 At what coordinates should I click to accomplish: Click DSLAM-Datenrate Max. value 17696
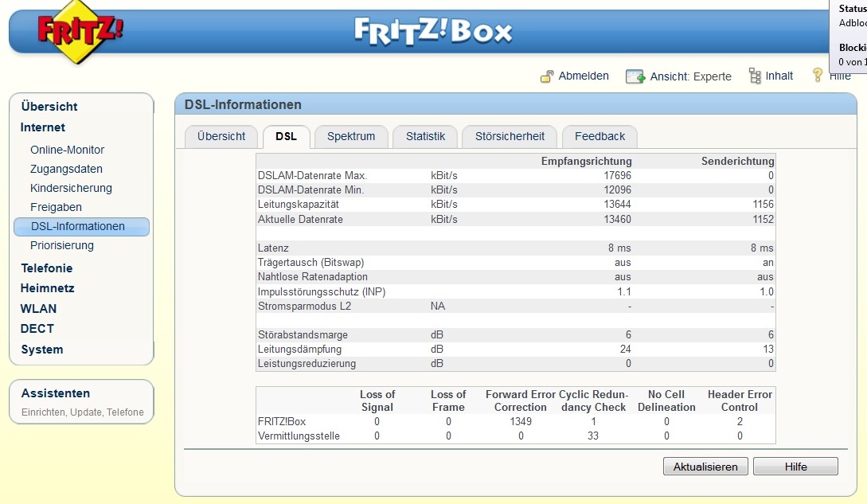tap(617, 175)
